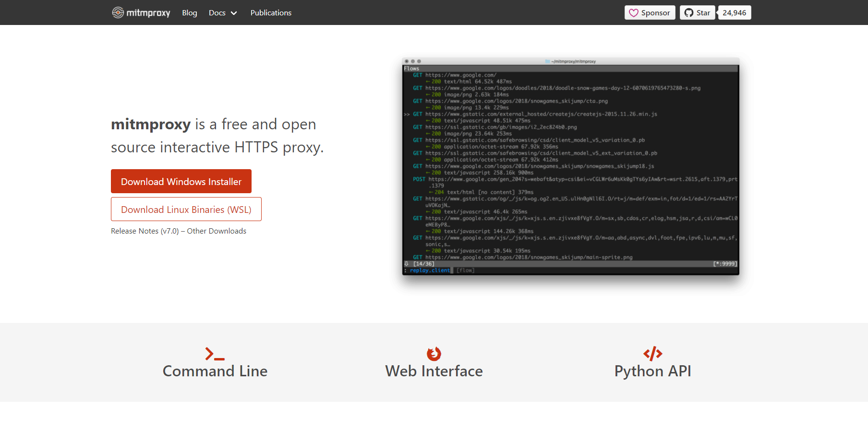Click the Web Interface Firefox icon
Viewport: 868px width, 421px height.
(434, 354)
